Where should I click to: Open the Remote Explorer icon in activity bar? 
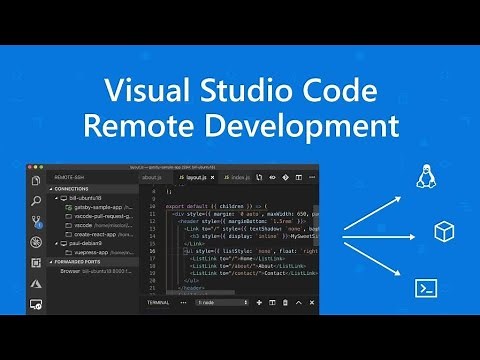click(x=36, y=304)
